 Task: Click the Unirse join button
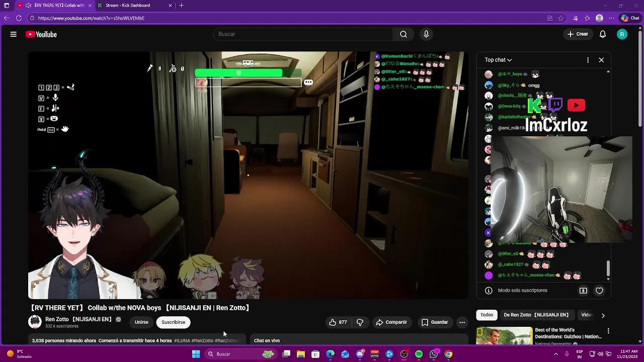(x=141, y=322)
